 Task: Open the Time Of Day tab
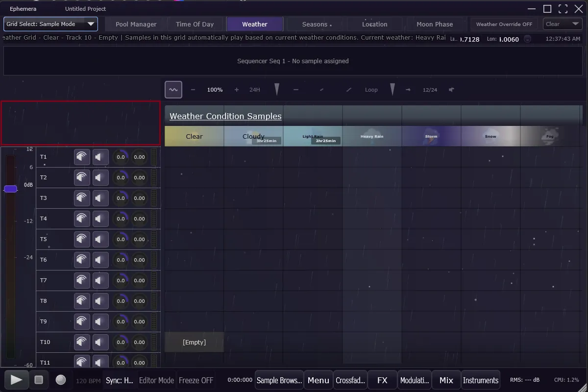coord(195,24)
